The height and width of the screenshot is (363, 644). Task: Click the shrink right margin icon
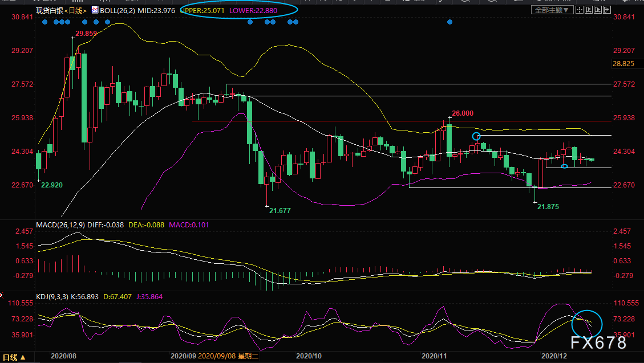click(x=607, y=10)
